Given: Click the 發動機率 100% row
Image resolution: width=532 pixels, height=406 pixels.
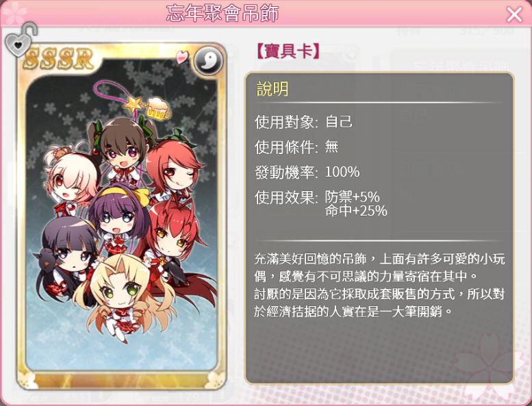Looking at the screenshot, I should pos(307,172).
